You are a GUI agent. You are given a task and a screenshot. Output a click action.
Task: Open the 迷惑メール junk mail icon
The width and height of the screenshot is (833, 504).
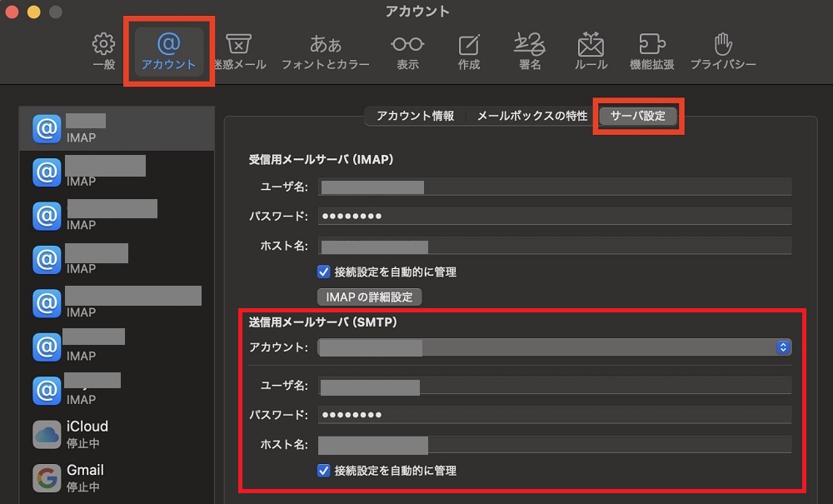tap(239, 50)
